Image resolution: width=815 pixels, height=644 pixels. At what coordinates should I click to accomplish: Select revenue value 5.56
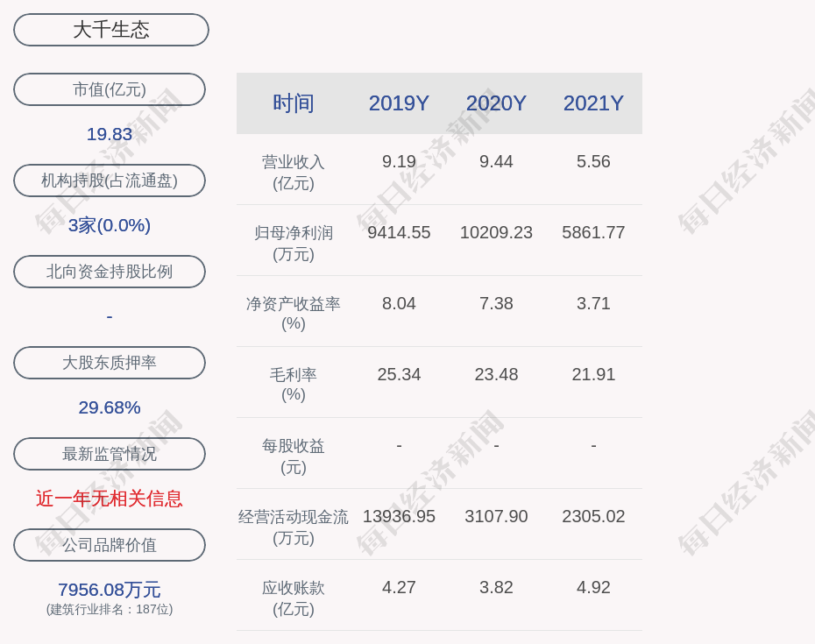[x=593, y=161]
